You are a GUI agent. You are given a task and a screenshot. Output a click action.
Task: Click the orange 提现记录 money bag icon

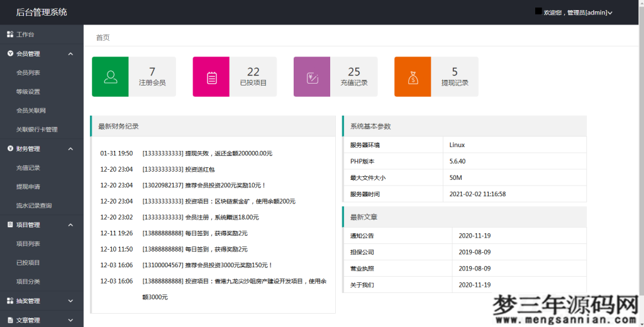point(413,77)
